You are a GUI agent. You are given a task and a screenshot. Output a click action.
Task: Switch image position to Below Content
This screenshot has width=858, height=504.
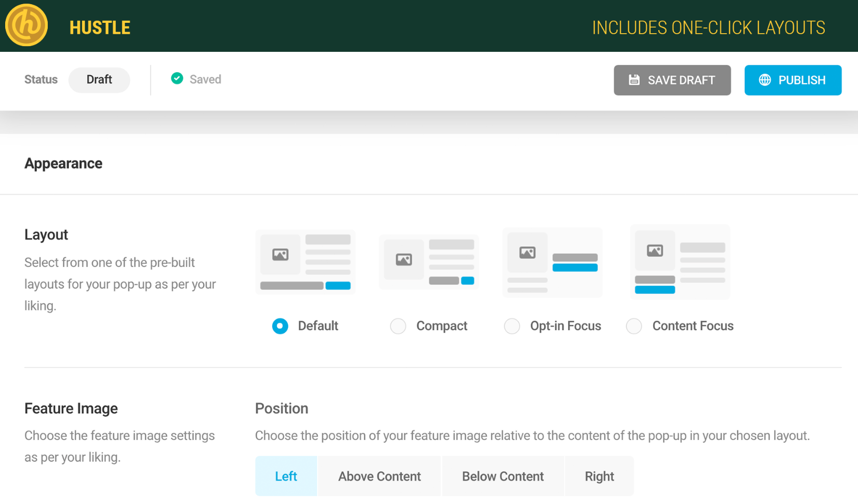click(503, 476)
